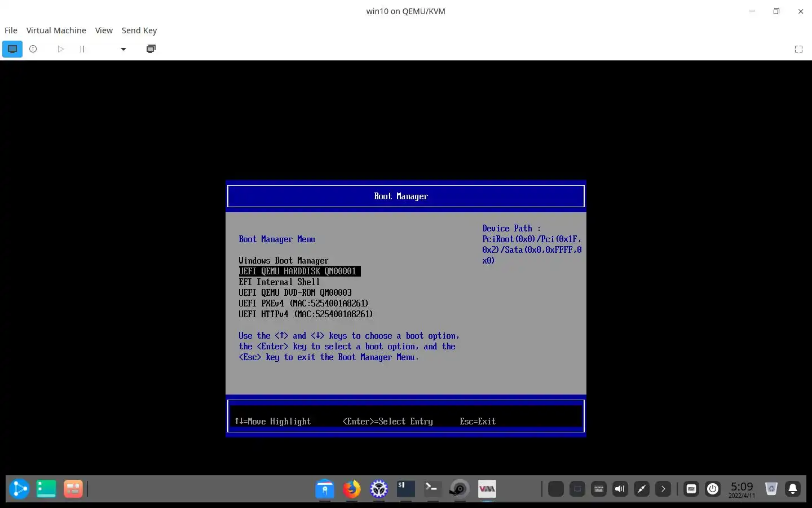Open the dark blue terminal dock icon
The image size is (812, 508).
pyautogui.click(x=406, y=489)
